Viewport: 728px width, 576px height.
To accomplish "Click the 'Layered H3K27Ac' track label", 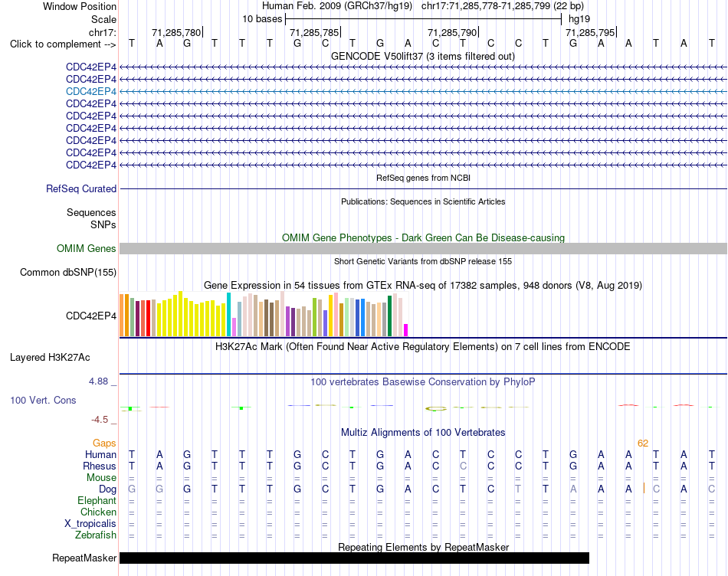I will pos(50,358).
